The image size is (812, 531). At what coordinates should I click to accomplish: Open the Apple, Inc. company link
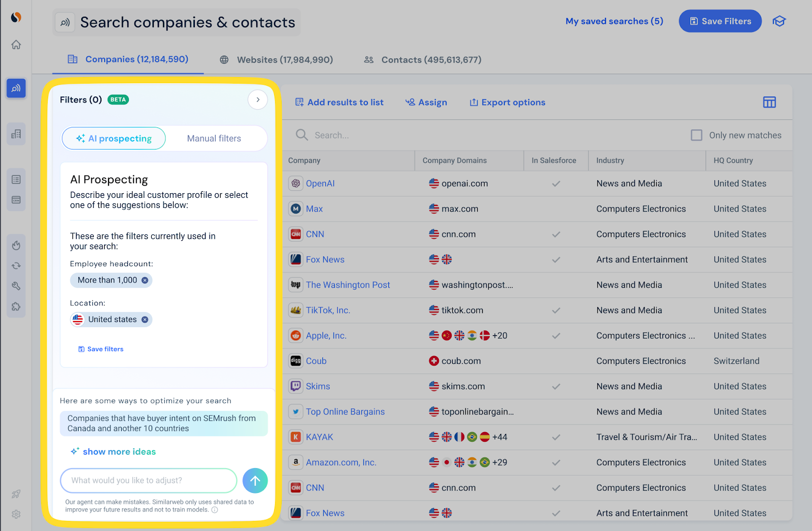(x=326, y=335)
